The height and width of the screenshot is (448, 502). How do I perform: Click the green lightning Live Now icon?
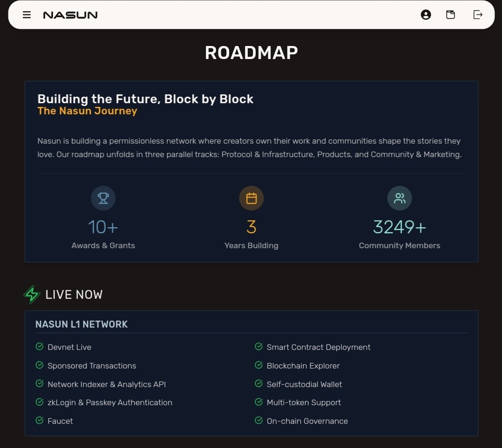coord(32,294)
